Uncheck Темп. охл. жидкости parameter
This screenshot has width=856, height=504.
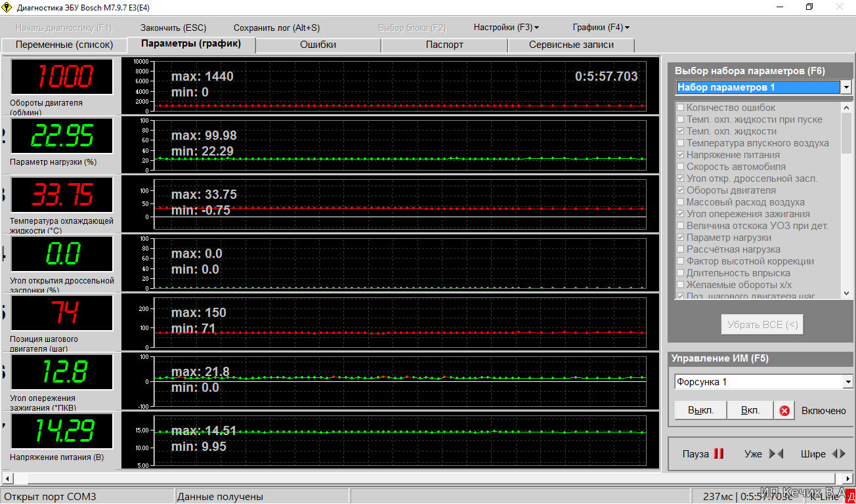coord(681,131)
